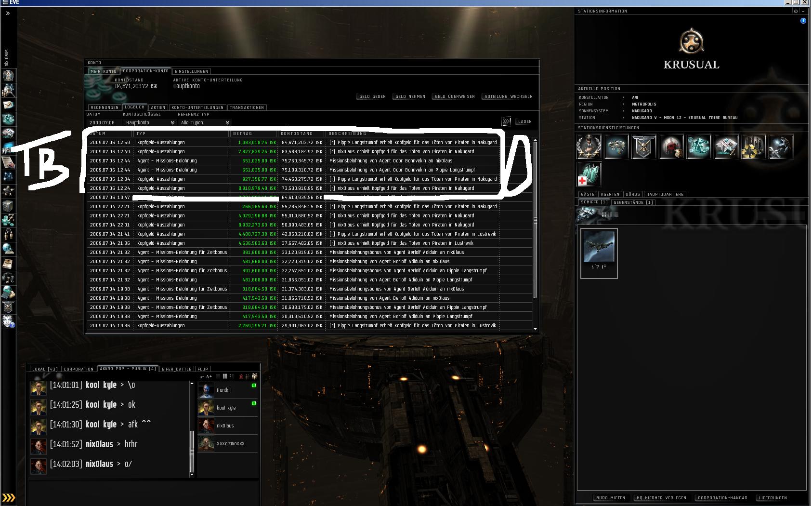812x506 pixels.
Task: Open the people search magnifier sidebar icon
Action: tap(8, 90)
